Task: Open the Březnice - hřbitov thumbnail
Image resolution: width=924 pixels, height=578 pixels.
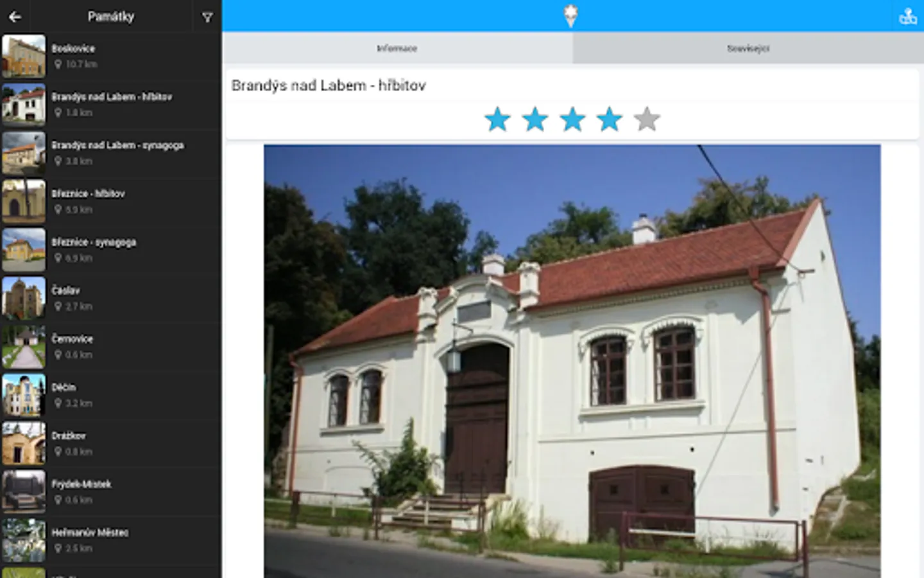Action: coord(24,201)
